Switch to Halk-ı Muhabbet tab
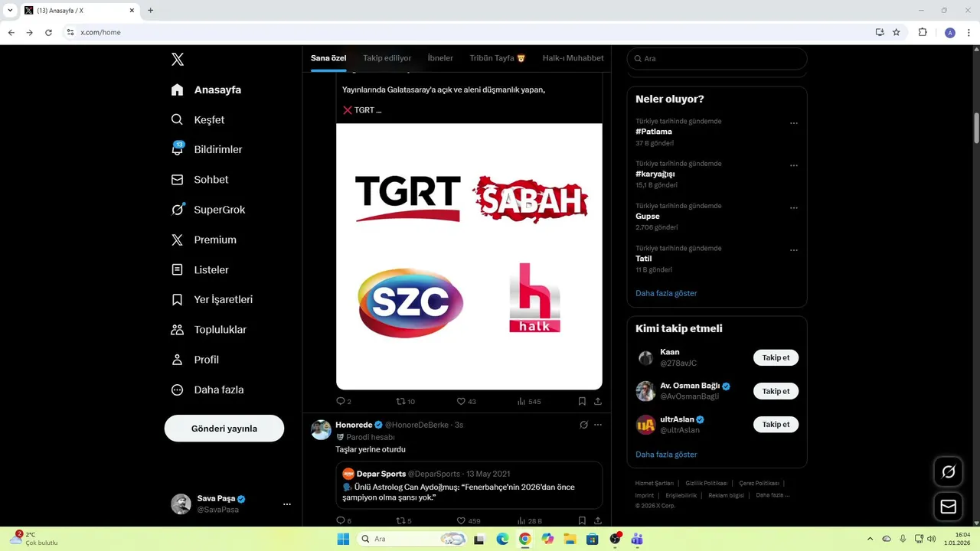The image size is (980, 551). point(573,58)
